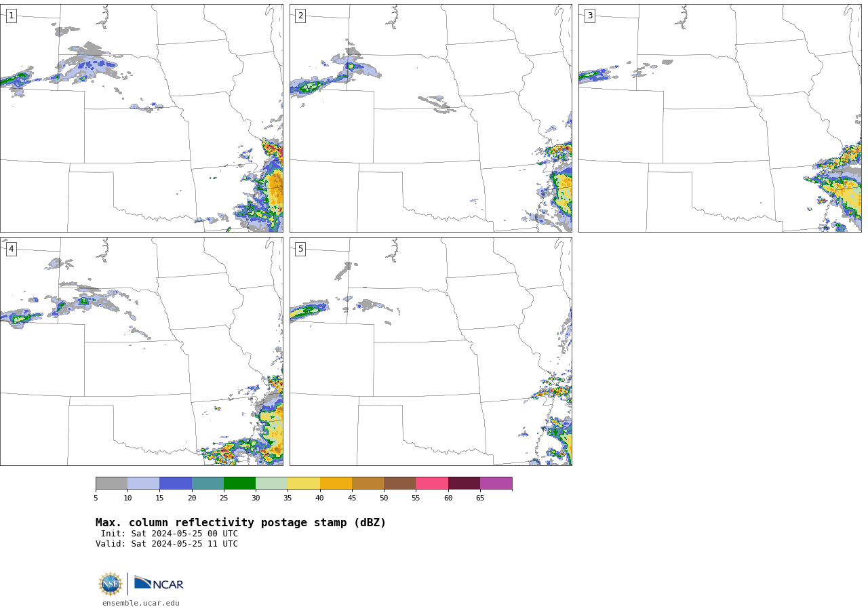Click the purple 65+ dBZ swatch
The width and height of the screenshot is (868, 611).
pos(496,483)
